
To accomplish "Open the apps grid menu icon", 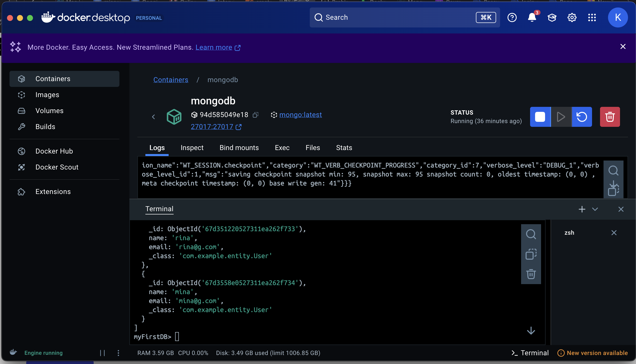I will click(592, 17).
